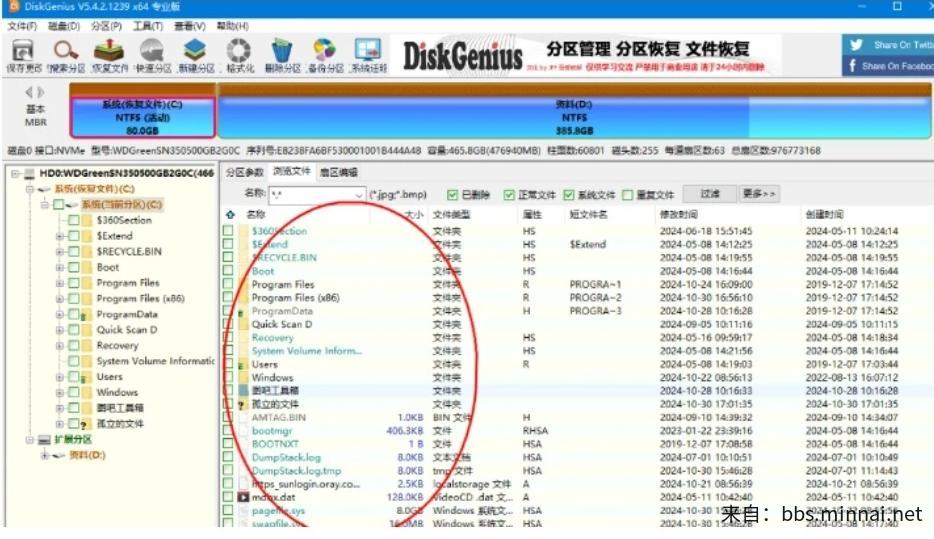The height and width of the screenshot is (539, 934).
Task: Select the 新建分区 (New Partition) icon
Action: 196,54
